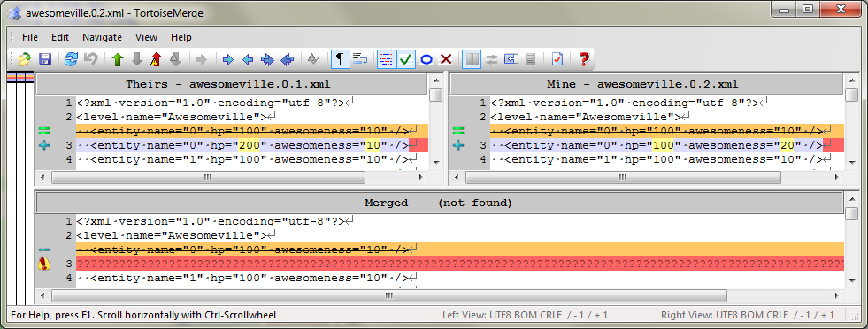Click Merged pane scrollbar up arrow
This screenshot has width=868, height=329.
[x=852, y=199]
